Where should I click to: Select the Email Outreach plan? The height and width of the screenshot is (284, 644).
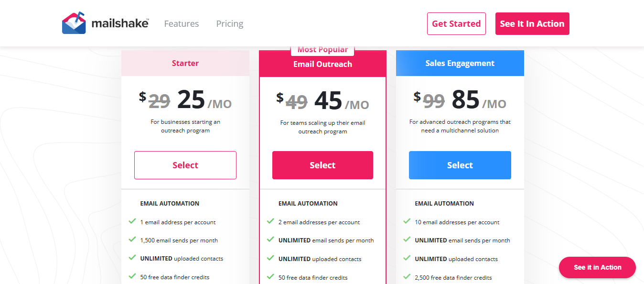click(x=322, y=165)
